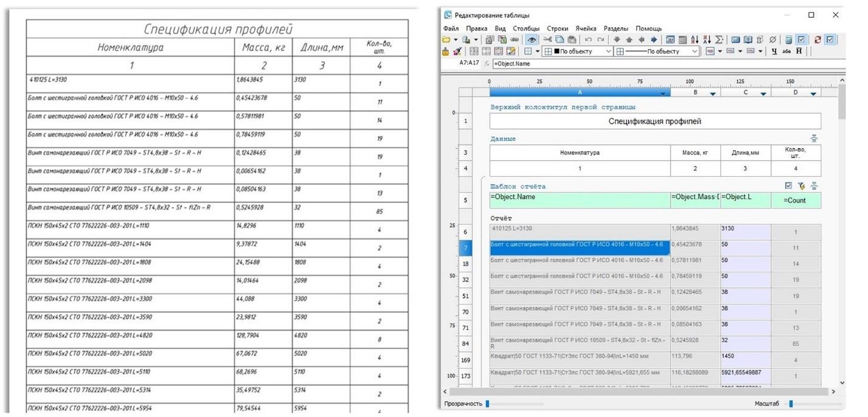Open the Помощь menu
This screenshot has height=417, width=868.
(x=648, y=29)
